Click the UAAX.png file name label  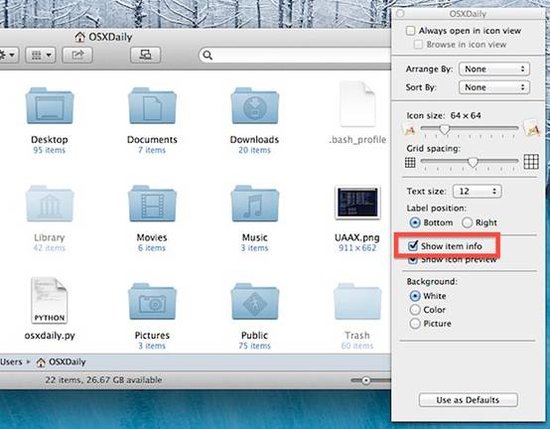pos(357,237)
